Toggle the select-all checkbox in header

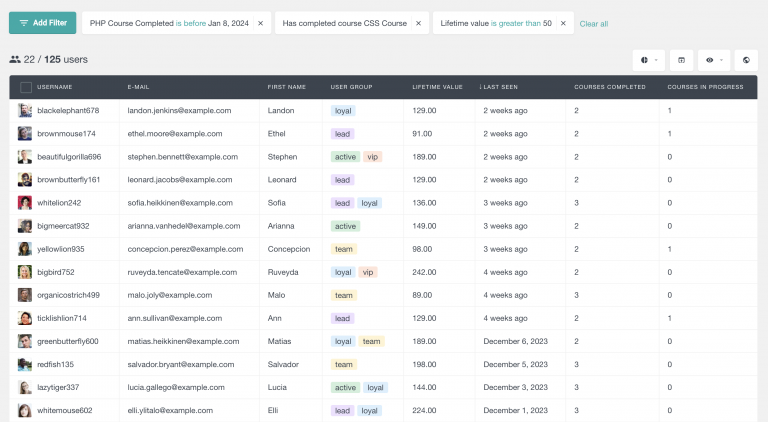(25, 88)
